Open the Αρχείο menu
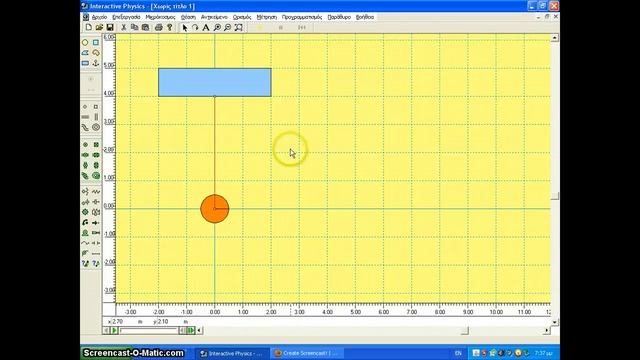 (x=99, y=17)
